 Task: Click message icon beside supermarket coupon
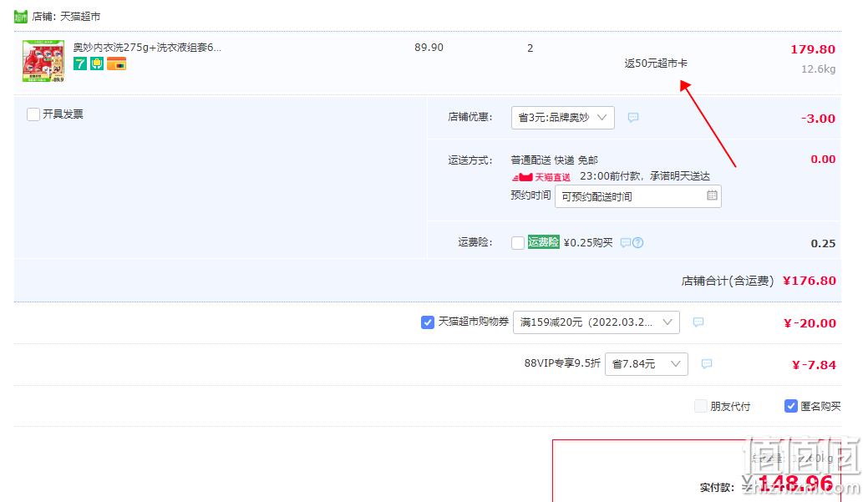[698, 322]
